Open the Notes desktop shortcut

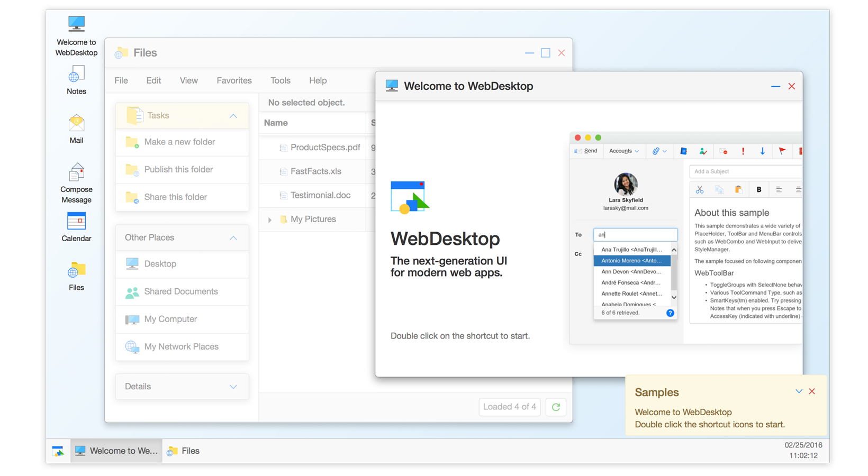click(76, 80)
